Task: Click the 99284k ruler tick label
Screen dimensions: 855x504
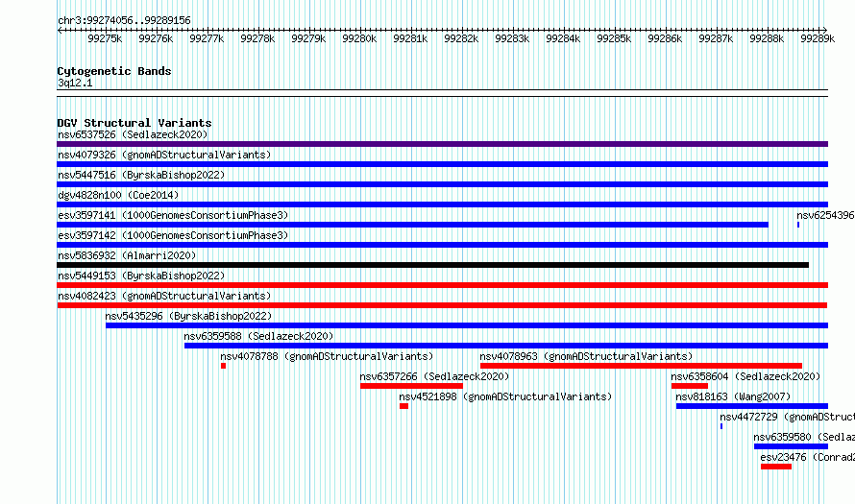Action: click(x=563, y=38)
